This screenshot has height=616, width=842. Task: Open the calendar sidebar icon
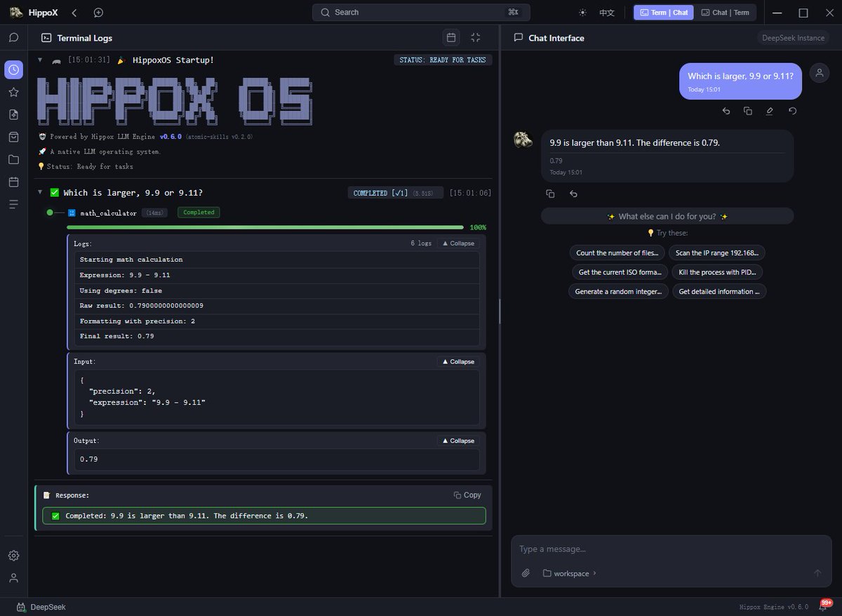(x=13, y=182)
